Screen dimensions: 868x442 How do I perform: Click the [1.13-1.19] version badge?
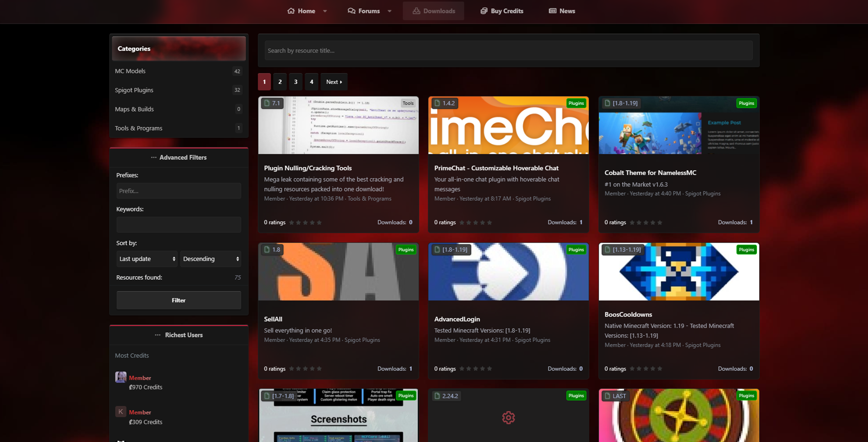[623, 249]
